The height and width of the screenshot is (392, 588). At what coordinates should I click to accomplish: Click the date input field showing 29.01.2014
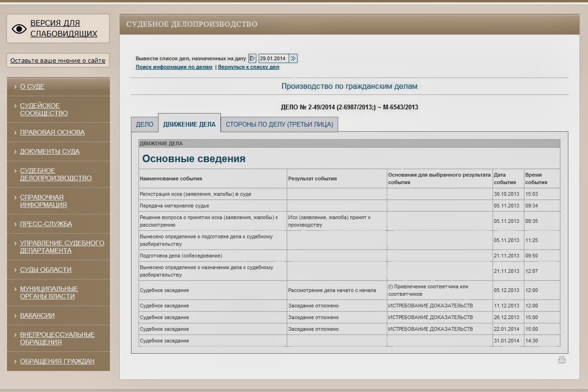274,58
